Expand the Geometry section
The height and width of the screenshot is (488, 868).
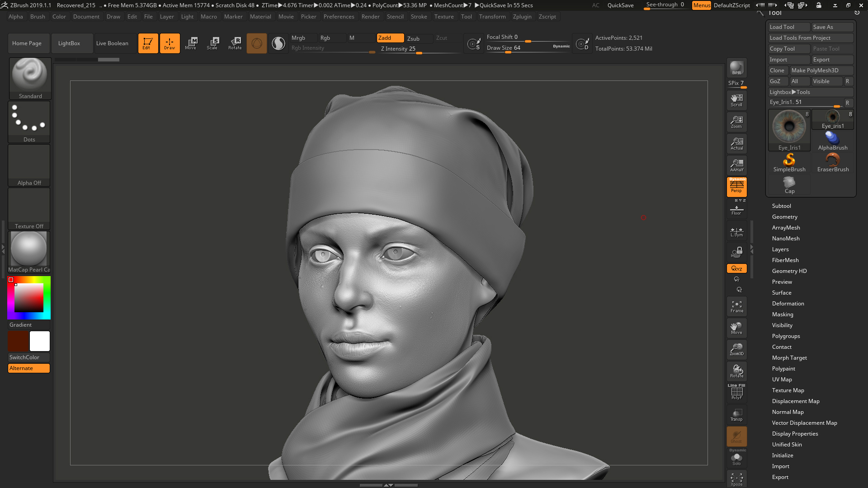(x=784, y=216)
